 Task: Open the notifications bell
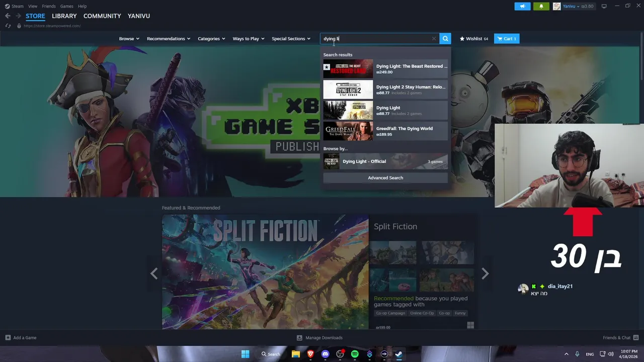(541, 6)
